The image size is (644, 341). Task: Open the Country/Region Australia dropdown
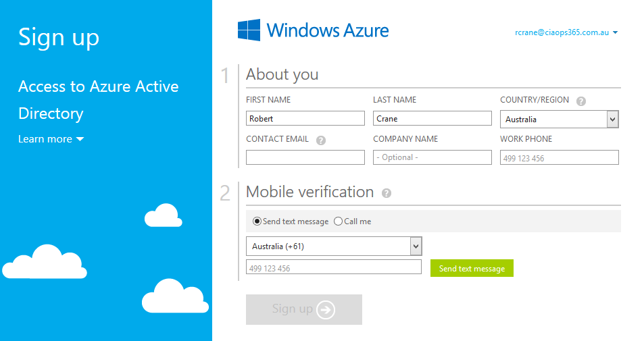[559, 120]
